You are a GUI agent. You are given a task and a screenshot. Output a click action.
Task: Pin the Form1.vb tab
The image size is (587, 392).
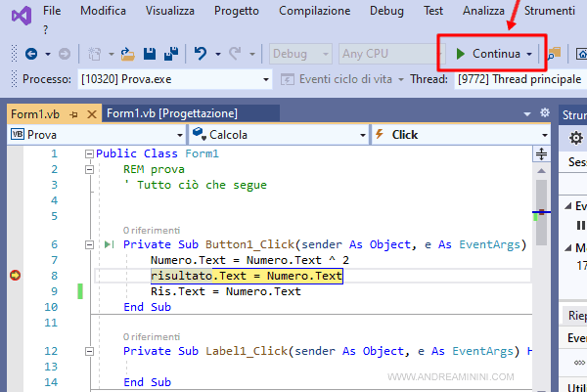point(73,114)
